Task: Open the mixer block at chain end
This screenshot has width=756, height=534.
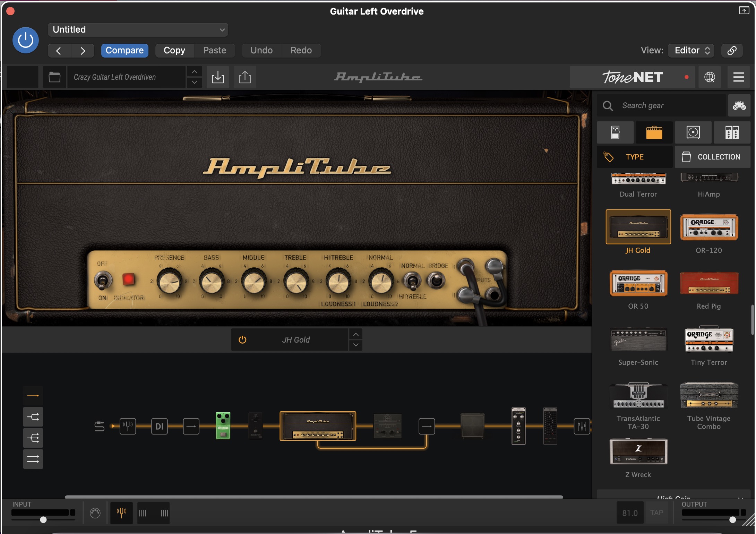Action: (582, 426)
